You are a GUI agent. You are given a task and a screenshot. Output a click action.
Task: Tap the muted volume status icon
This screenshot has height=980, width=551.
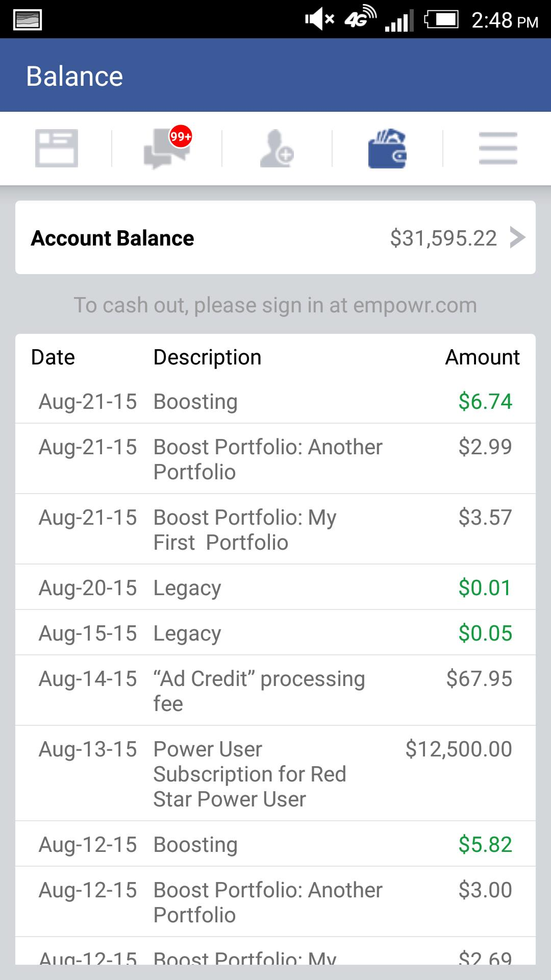click(319, 20)
